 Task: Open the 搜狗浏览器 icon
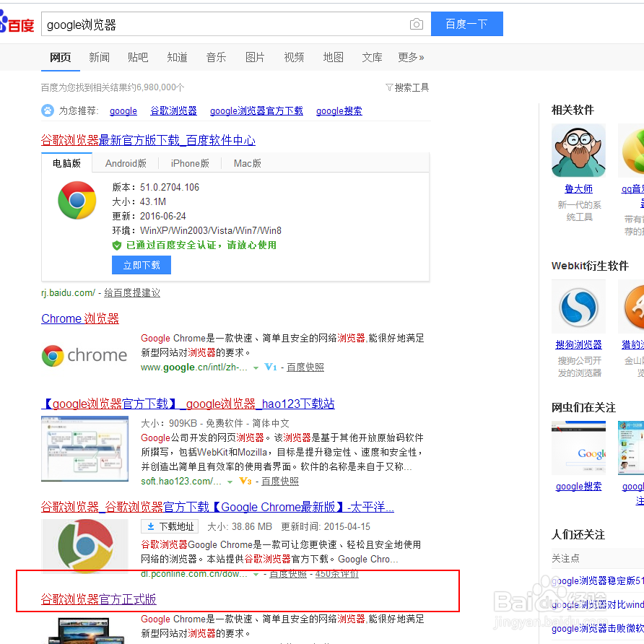pyautogui.click(x=578, y=307)
